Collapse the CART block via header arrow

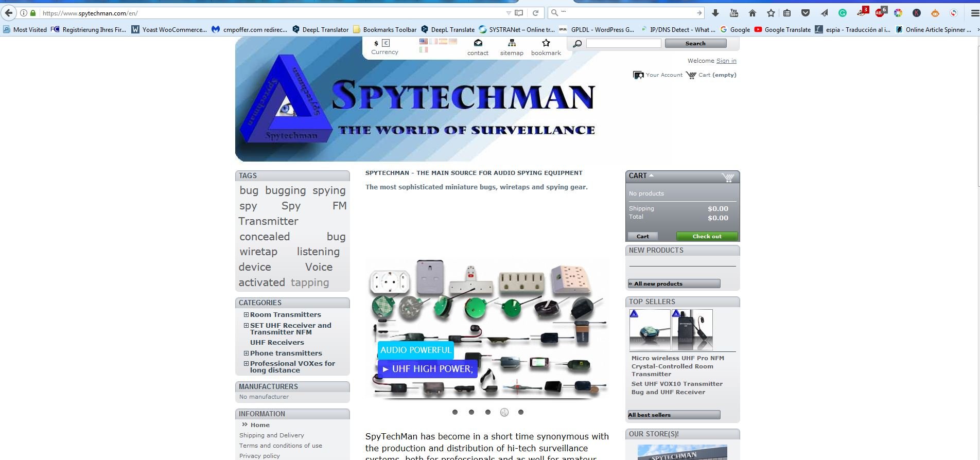[651, 175]
